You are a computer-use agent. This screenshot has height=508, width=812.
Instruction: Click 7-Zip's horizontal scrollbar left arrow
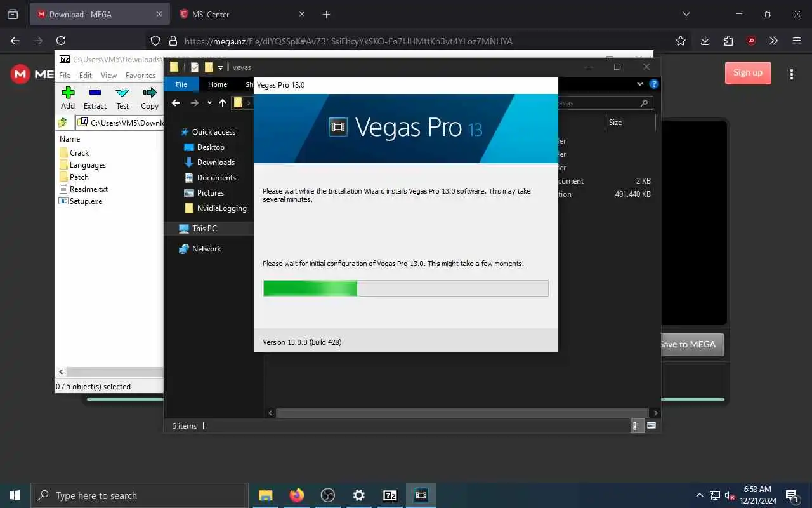[62, 372]
